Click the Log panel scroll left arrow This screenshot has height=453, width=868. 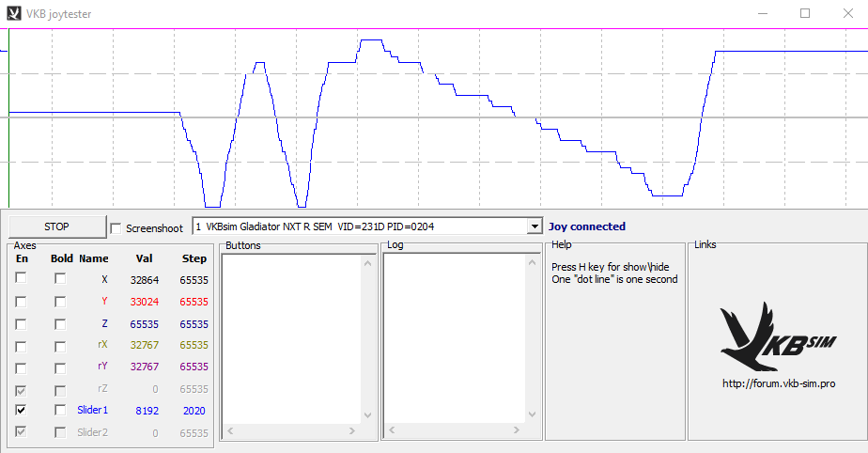(391, 430)
